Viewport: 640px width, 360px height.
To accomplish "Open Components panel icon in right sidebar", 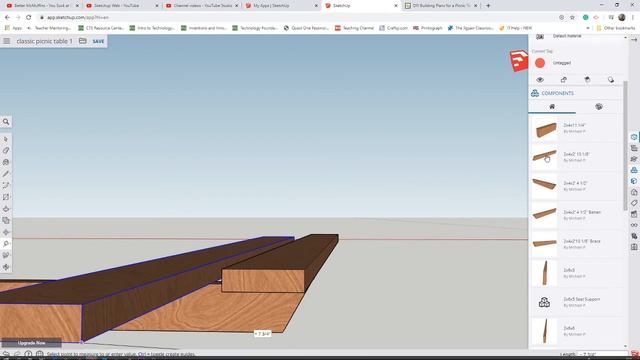I will click(634, 170).
